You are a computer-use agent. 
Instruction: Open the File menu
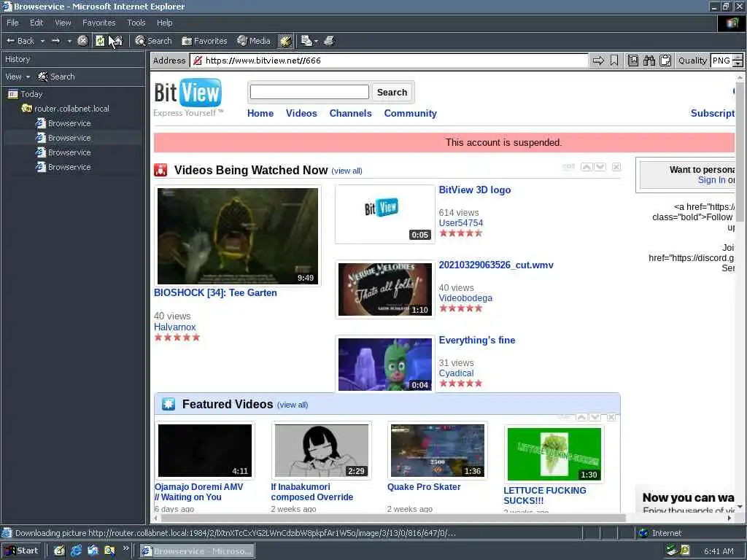tap(13, 23)
